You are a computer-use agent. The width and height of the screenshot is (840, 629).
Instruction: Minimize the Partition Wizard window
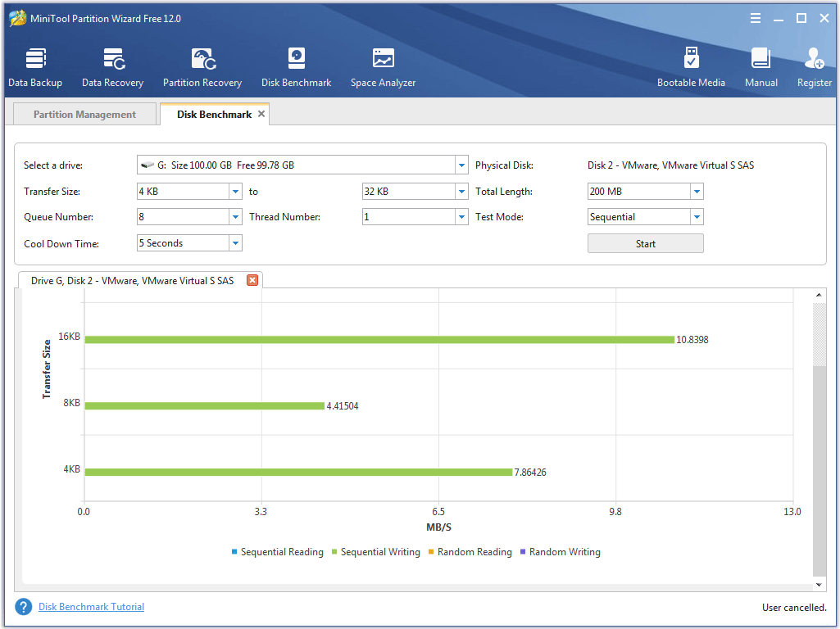[x=779, y=19]
